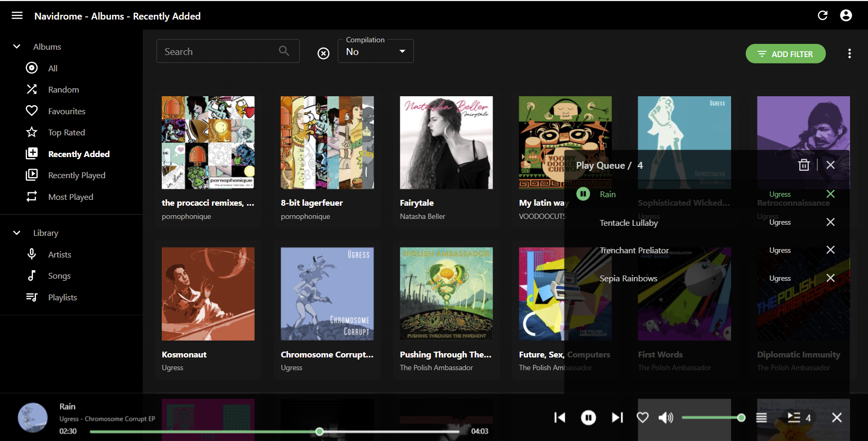Open the Natasha Beller artist link
This screenshot has height=441, width=868.
422,216
